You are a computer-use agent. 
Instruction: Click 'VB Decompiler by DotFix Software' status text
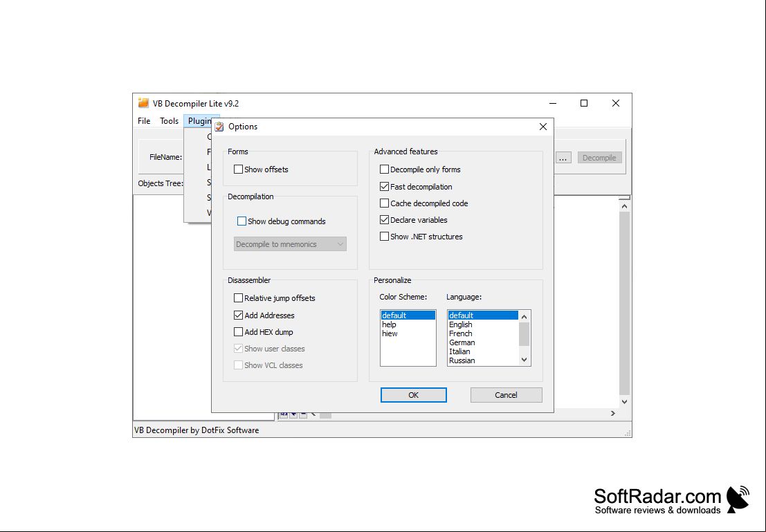pos(197,430)
